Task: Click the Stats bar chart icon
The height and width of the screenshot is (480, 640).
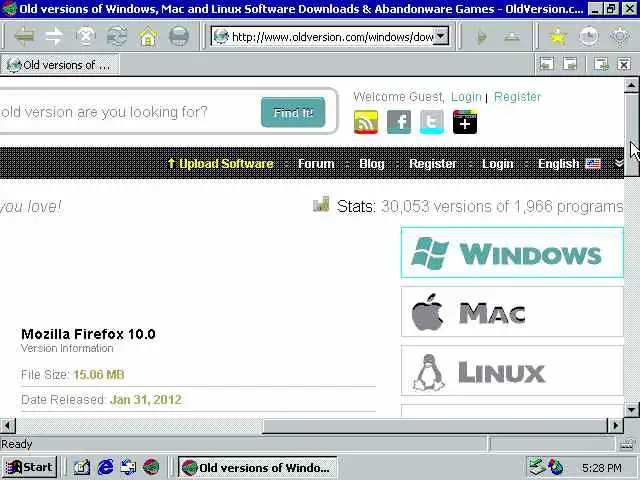Action: click(321, 204)
